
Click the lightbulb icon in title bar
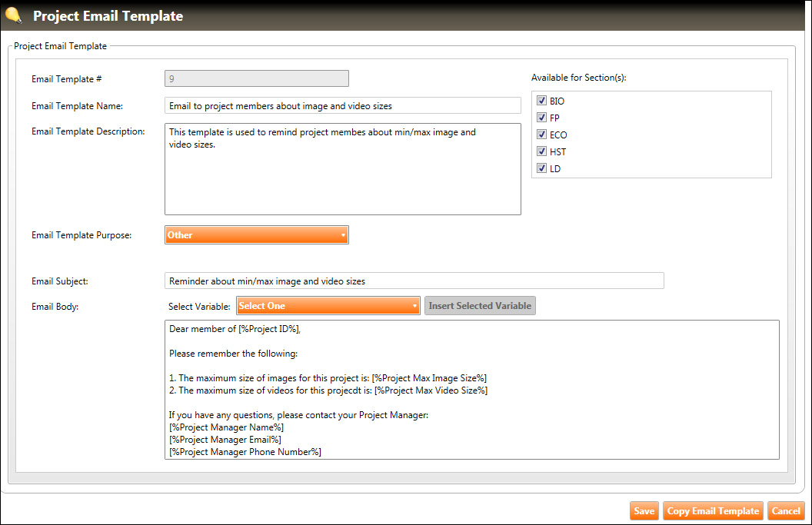[x=13, y=15]
